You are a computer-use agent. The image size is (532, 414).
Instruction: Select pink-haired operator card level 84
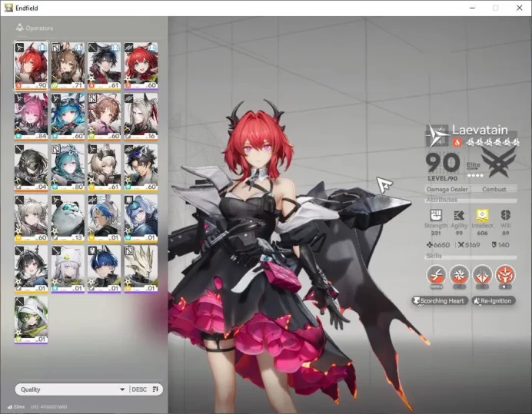pyautogui.click(x=31, y=117)
